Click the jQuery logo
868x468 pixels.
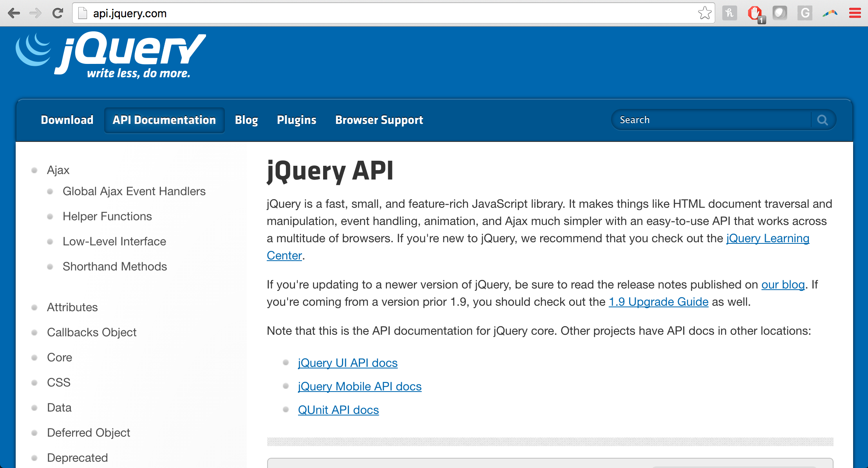(x=111, y=55)
